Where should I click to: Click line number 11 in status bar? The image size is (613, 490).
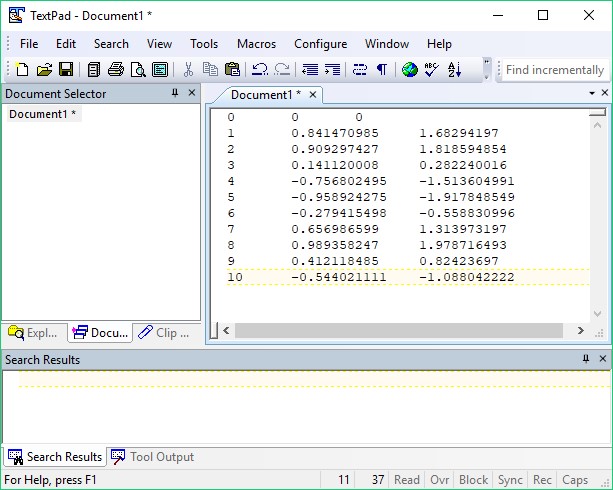(343, 480)
